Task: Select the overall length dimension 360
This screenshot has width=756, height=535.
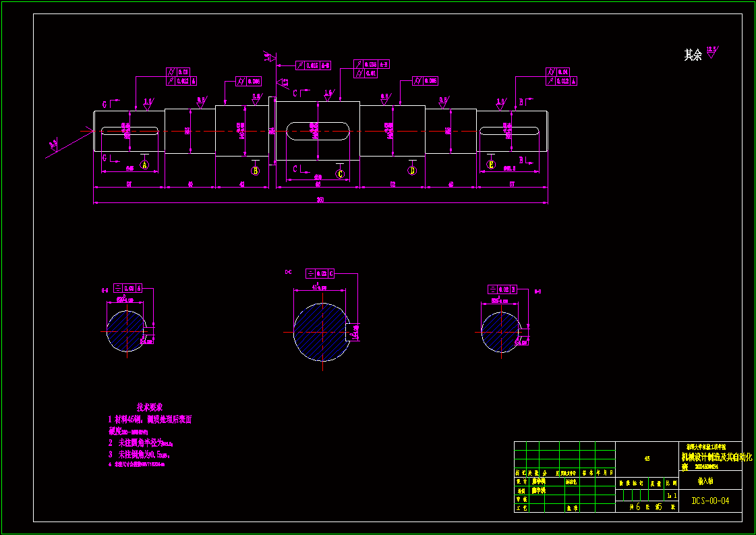Action: click(x=320, y=200)
